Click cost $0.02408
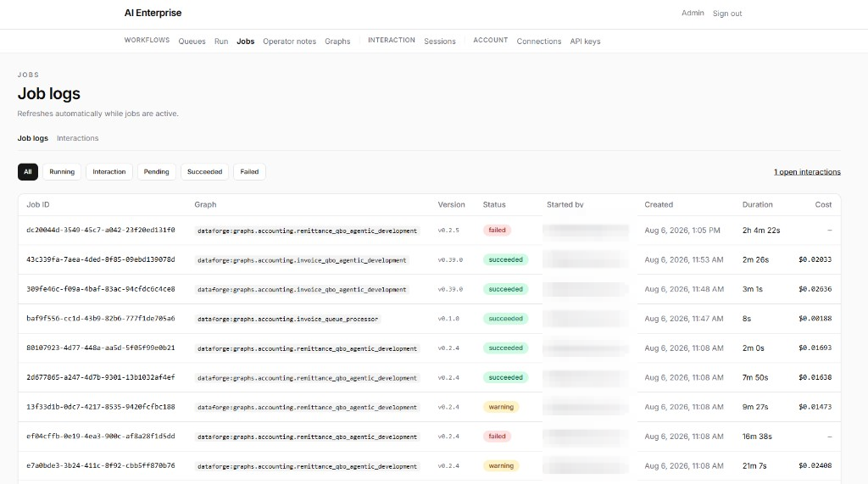 (x=815, y=465)
